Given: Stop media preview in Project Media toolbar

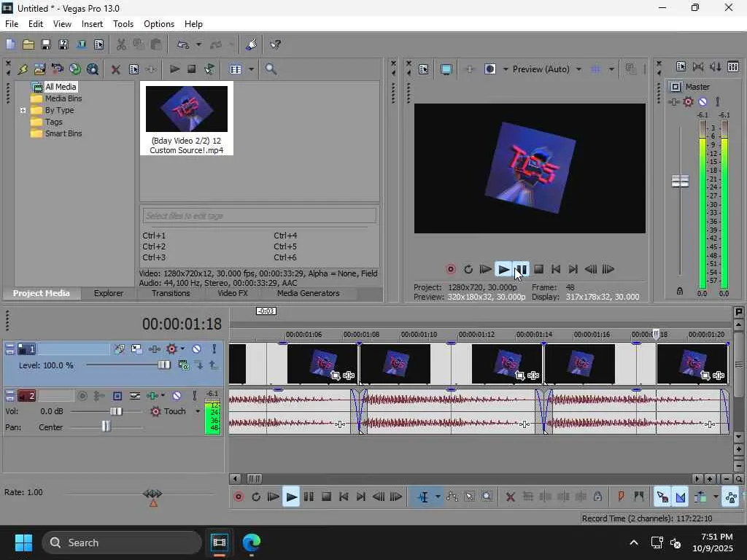Looking at the screenshot, I should [192, 69].
